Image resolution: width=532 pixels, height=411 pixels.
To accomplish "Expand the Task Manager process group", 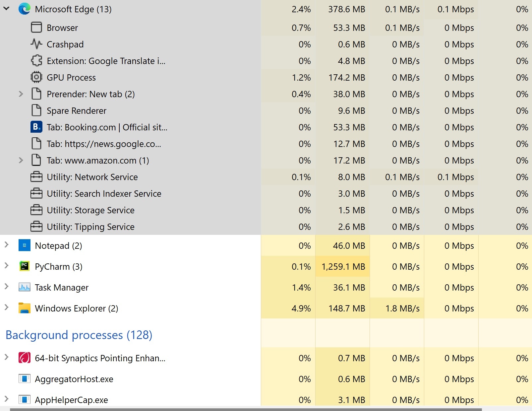I will pos(6,286).
